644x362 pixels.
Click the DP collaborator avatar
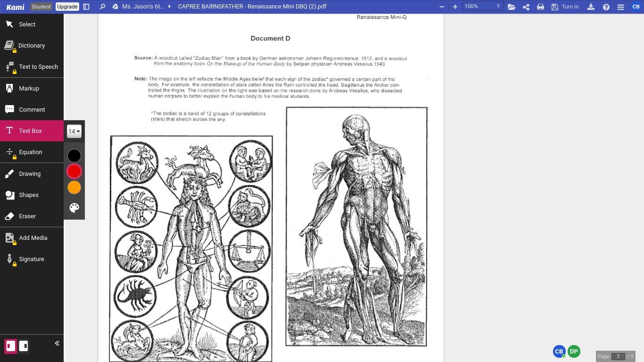click(574, 352)
